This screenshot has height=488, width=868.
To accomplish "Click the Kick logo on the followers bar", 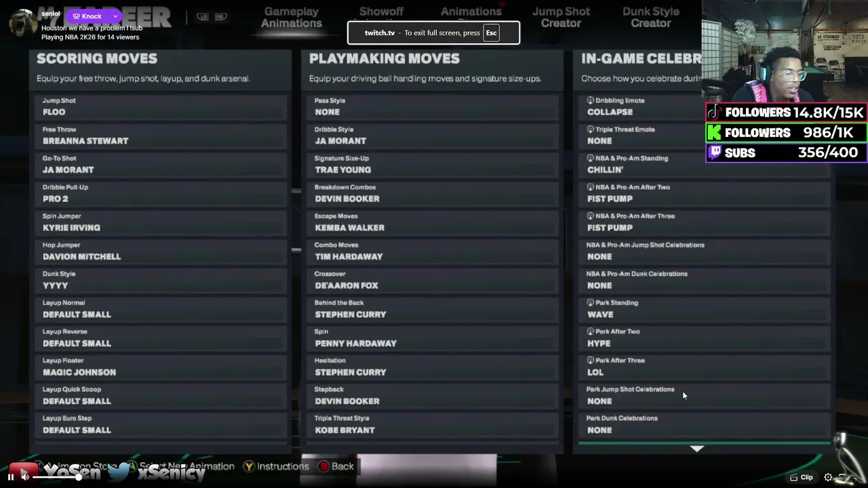I will point(715,133).
